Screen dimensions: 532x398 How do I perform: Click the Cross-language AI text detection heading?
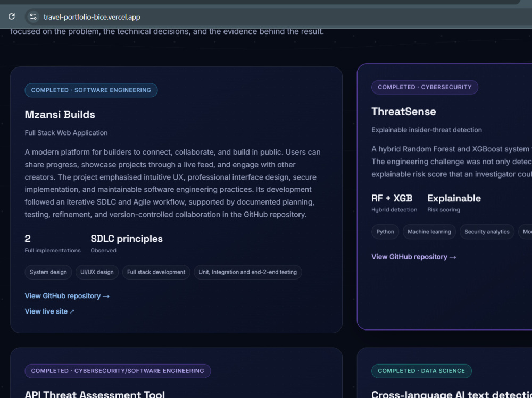(452, 394)
